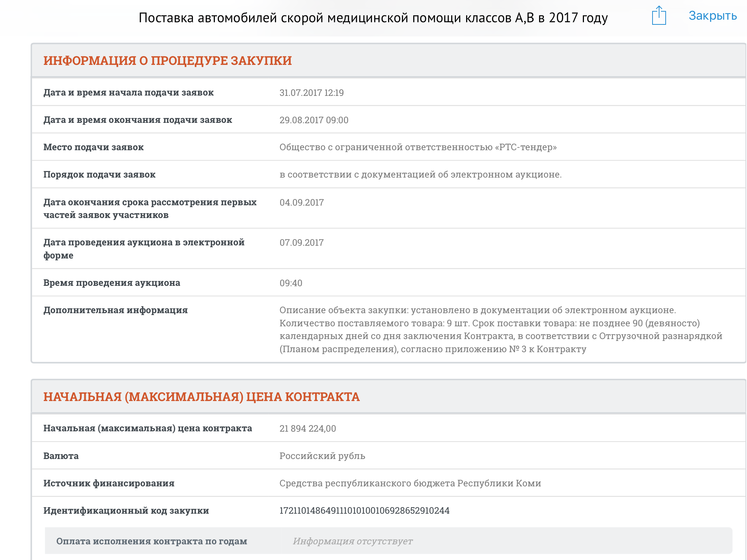
Task: Click the 31.07.2017 12:19 start date value
Action: point(311,93)
